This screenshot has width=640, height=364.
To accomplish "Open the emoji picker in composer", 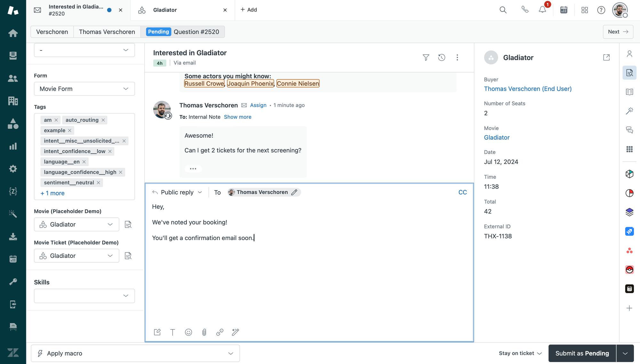I will click(x=188, y=332).
